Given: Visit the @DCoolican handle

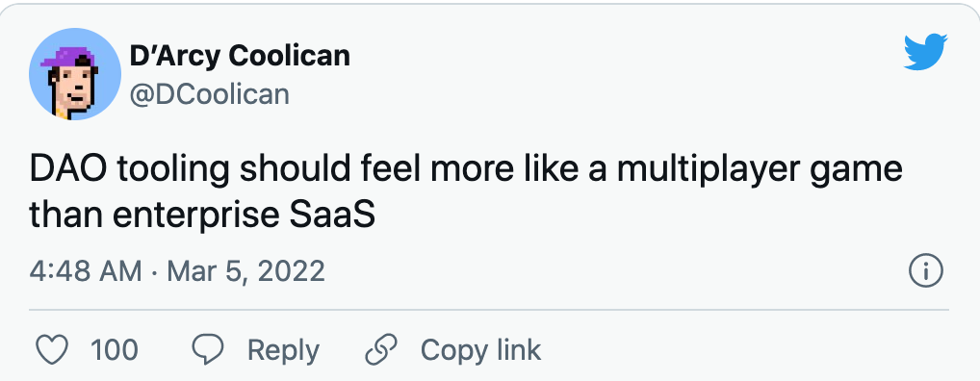Looking at the screenshot, I should [x=209, y=95].
